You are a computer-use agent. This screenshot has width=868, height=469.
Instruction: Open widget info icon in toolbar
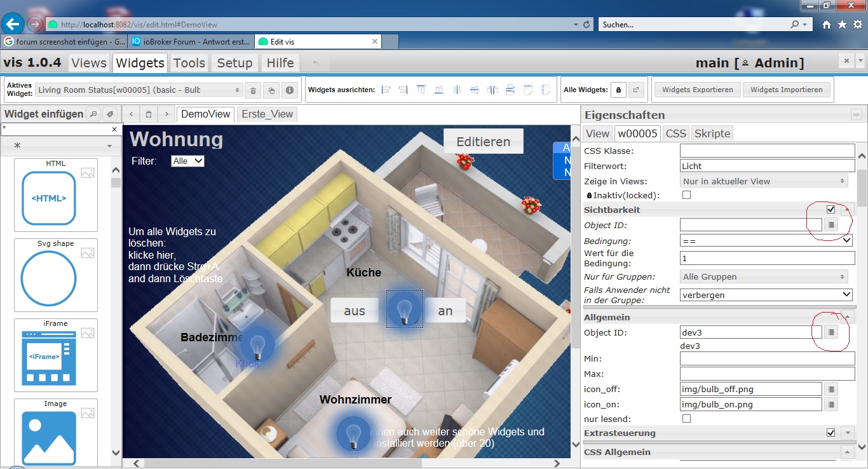coord(290,90)
